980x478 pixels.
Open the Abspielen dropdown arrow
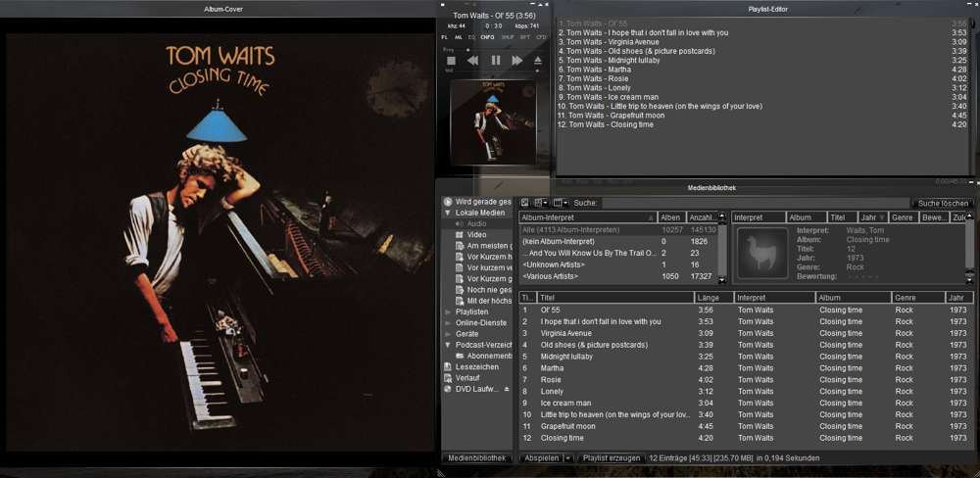567,458
